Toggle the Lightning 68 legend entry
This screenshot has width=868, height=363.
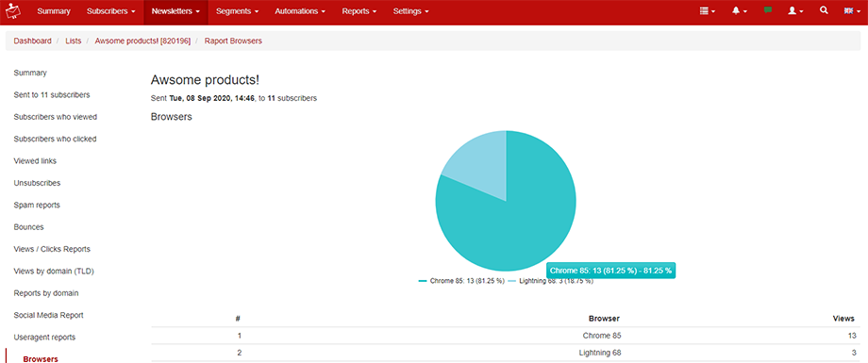(x=550, y=281)
